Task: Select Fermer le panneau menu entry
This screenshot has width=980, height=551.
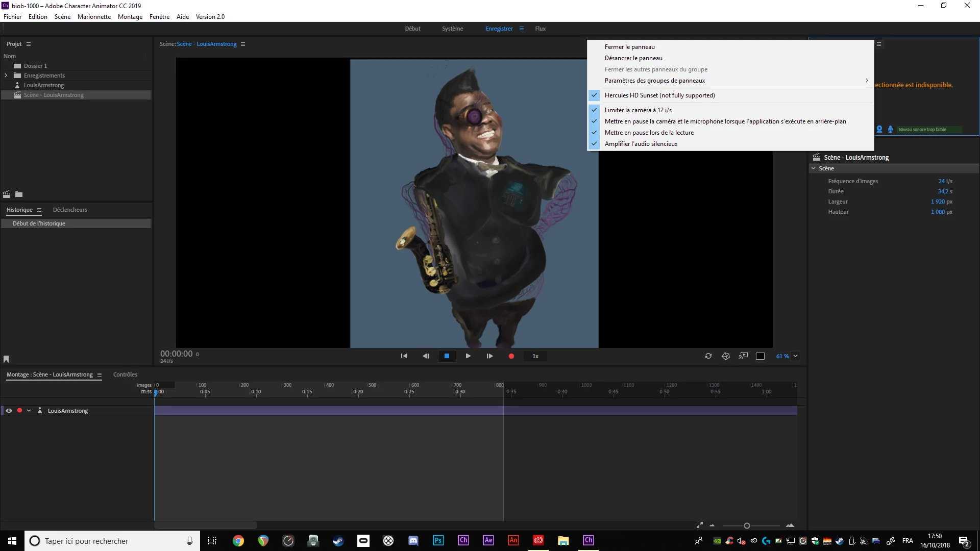Action: tap(629, 47)
